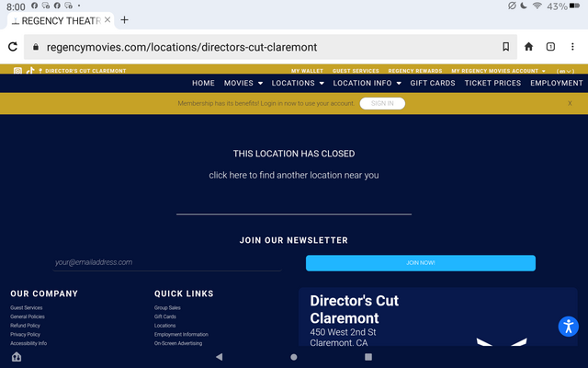This screenshot has width=588, height=368.
Task: Select the Director's Cut Claremont card heading
Action: pyautogui.click(x=354, y=309)
